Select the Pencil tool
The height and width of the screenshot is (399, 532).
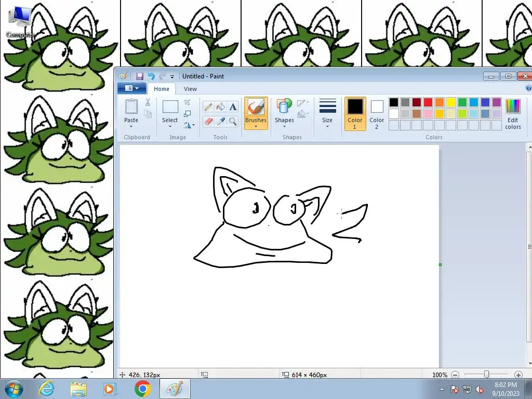[x=208, y=107]
